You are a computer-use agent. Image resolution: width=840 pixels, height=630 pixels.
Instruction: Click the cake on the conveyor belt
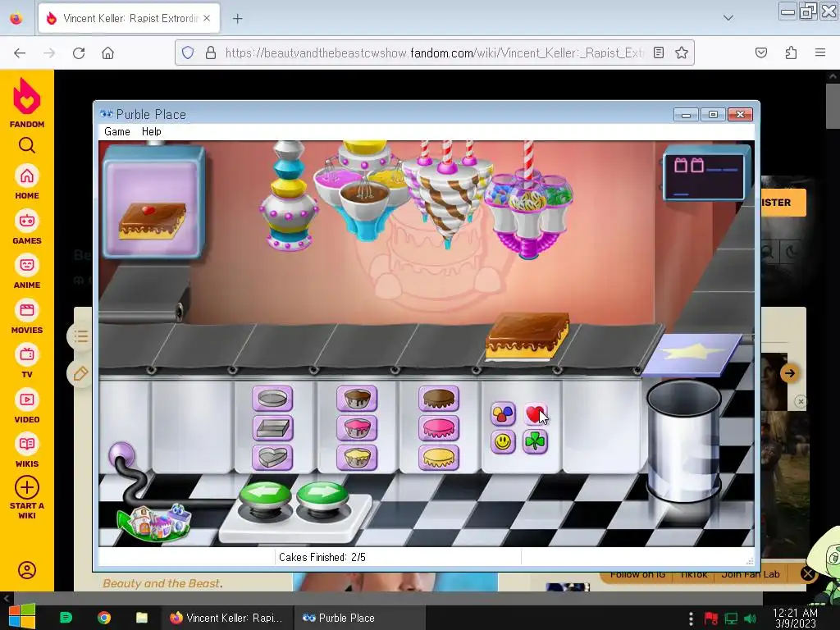point(527,336)
